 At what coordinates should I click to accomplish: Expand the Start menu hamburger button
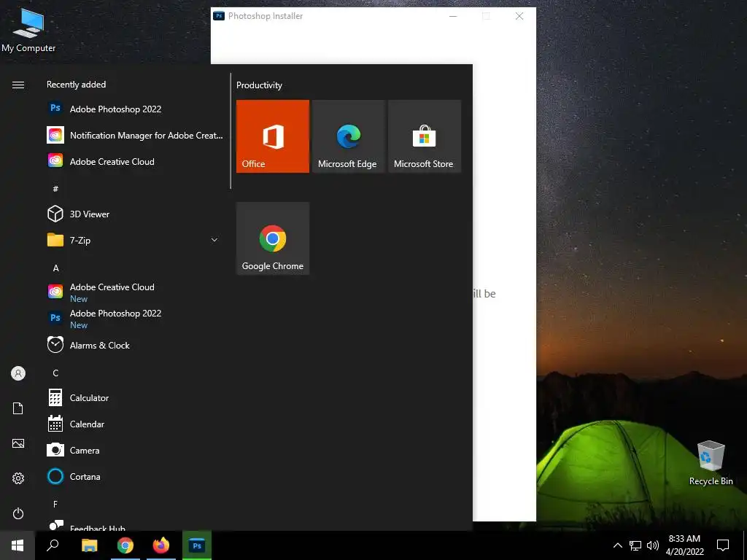(x=18, y=85)
